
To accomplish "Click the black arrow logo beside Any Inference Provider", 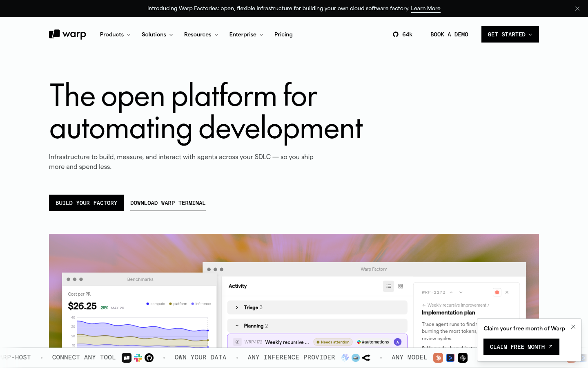I will [366, 358].
